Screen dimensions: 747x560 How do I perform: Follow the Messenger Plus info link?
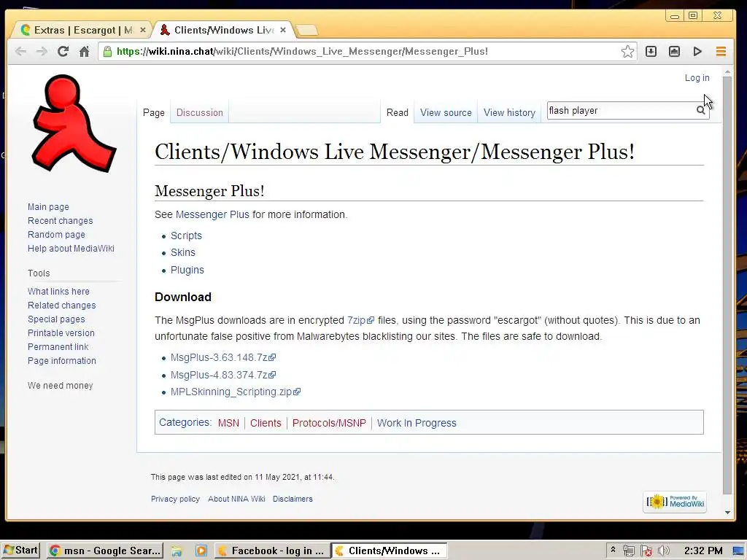212,214
